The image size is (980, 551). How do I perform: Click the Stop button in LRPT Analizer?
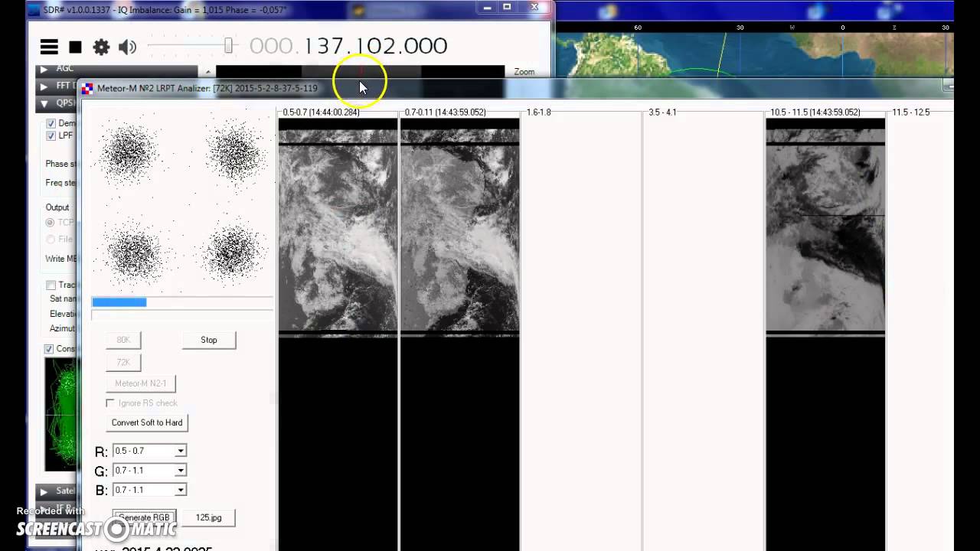tap(209, 340)
